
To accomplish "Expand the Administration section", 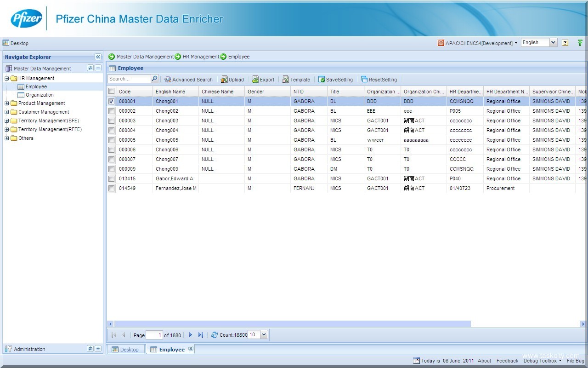I will pyautogui.click(x=98, y=349).
